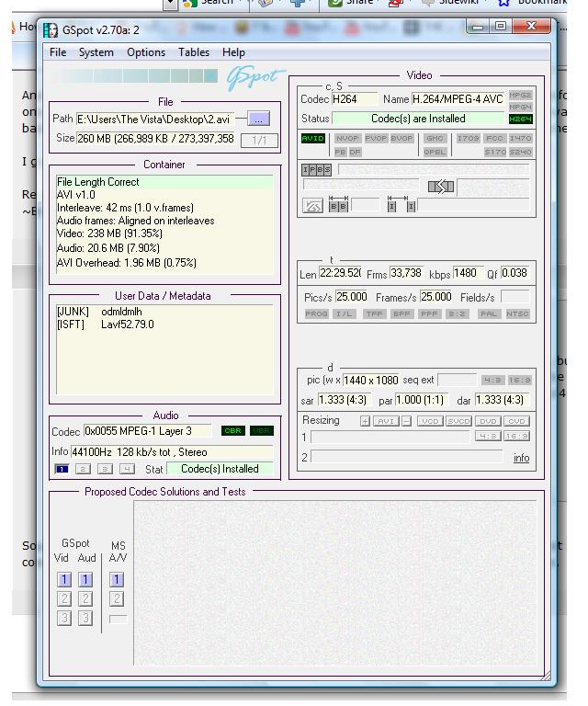588x706 pixels.
Task: Click the I470 indicator
Action: click(520, 138)
